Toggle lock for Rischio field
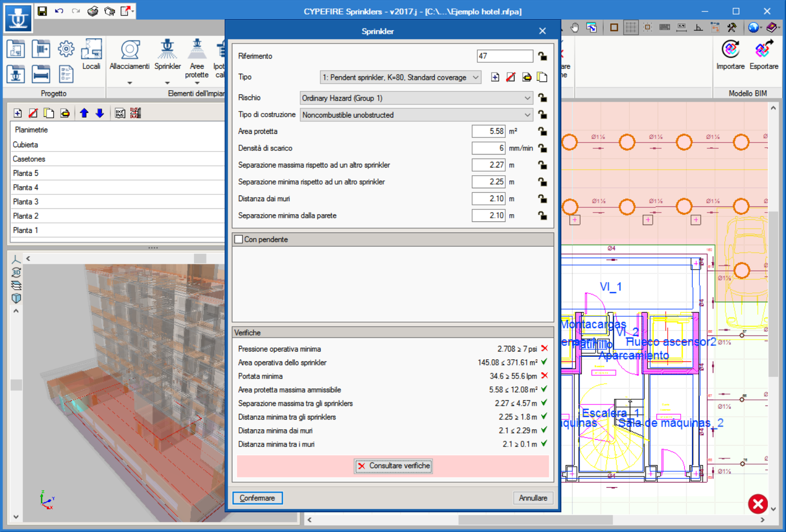Image resolution: width=786 pixels, height=532 pixels. 542,97
